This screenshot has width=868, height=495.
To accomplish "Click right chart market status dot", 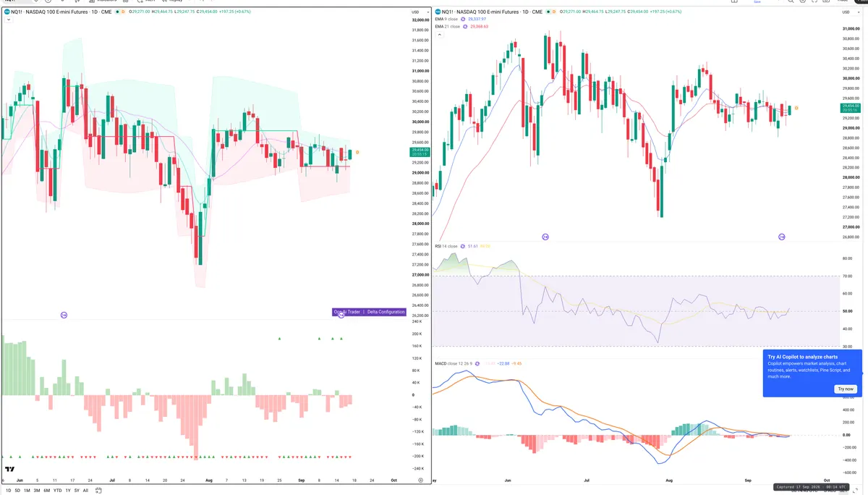I will (548, 12).
